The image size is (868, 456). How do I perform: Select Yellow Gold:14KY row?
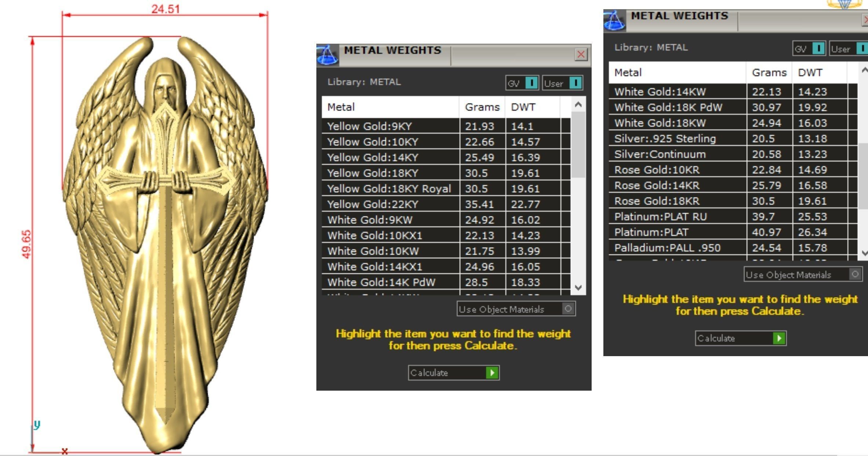446,158
